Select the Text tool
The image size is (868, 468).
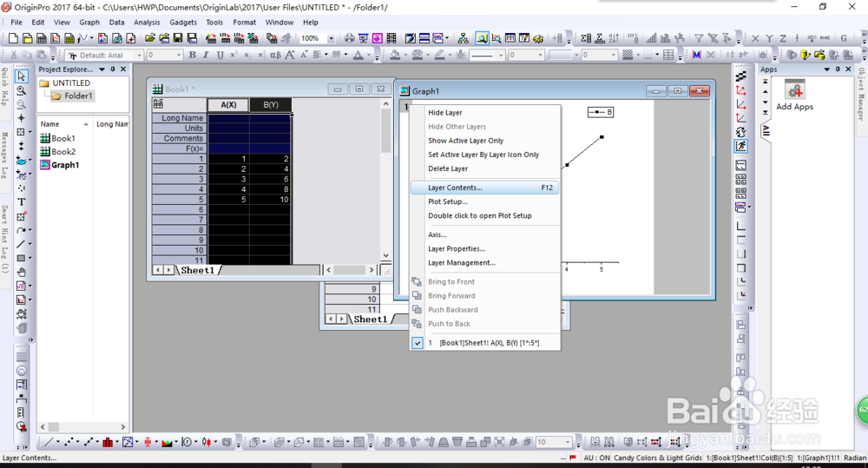pyautogui.click(x=21, y=202)
